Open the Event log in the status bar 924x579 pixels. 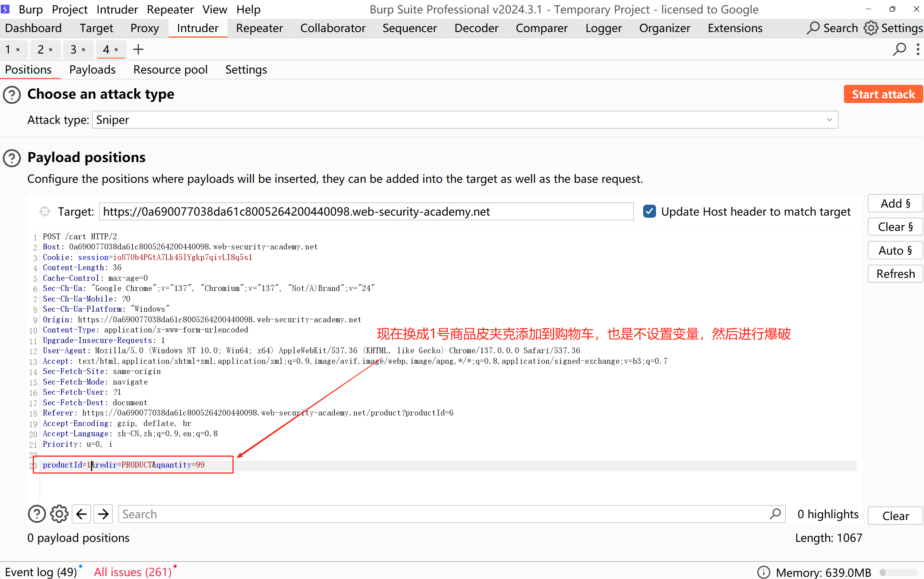pos(41,572)
